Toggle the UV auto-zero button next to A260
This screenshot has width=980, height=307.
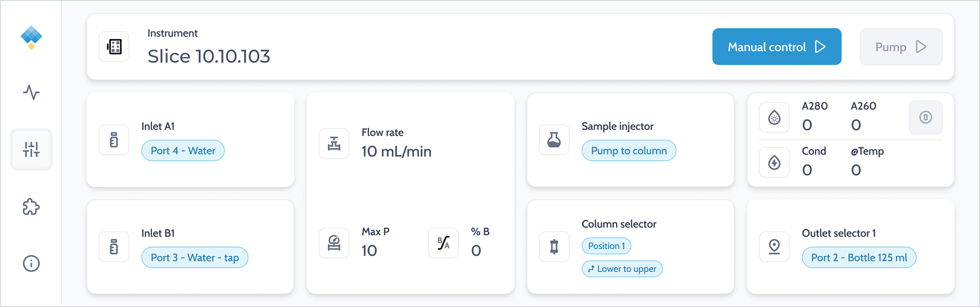pyautogui.click(x=925, y=117)
